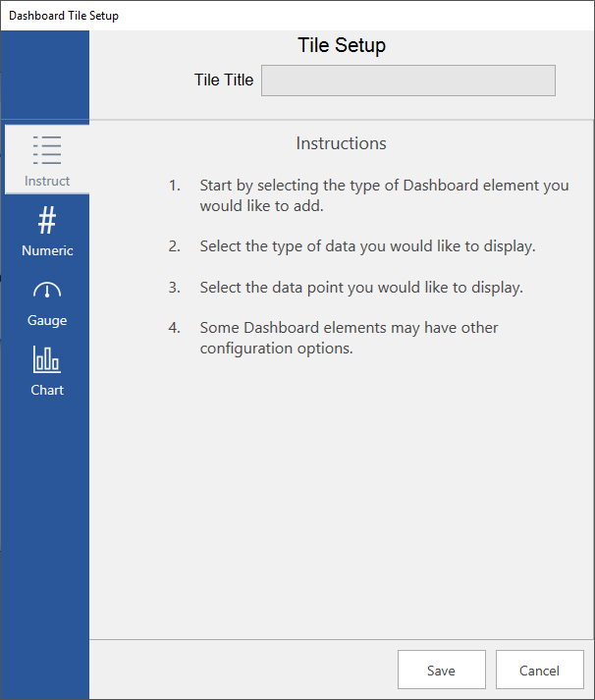Screen dimensions: 595x700
Task: Click the instruction about selecting data point
Action: click(x=360, y=288)
